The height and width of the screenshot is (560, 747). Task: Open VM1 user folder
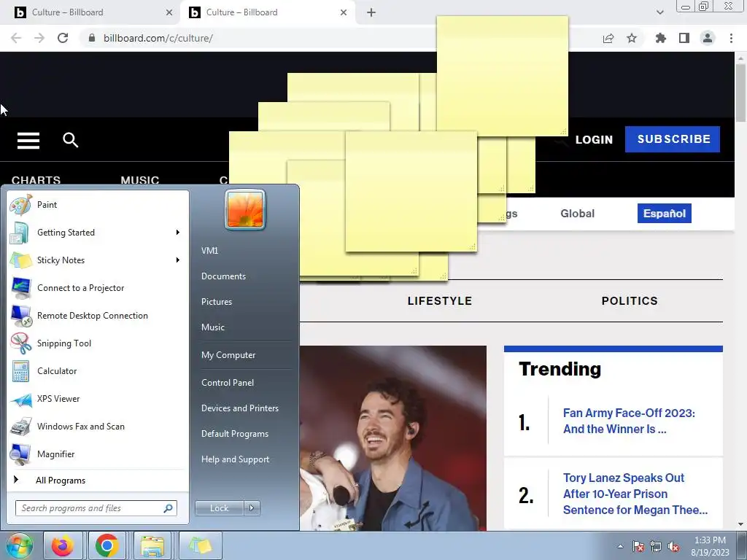click(x=209, y=251)
